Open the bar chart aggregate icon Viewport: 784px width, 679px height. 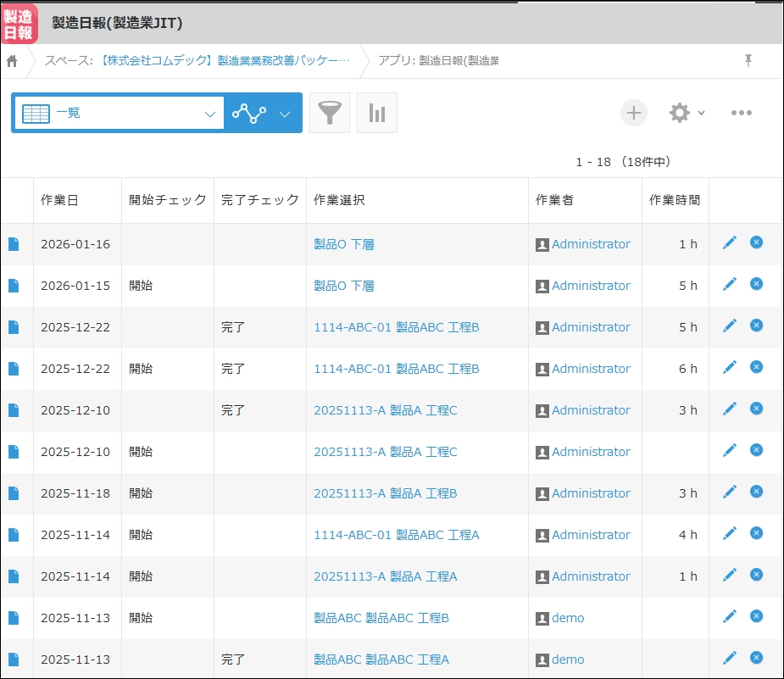pos(377,114)
